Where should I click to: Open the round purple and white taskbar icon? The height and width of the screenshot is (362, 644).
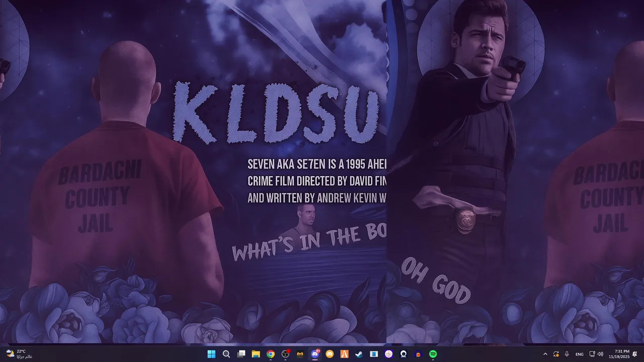[x=388, y=354]
